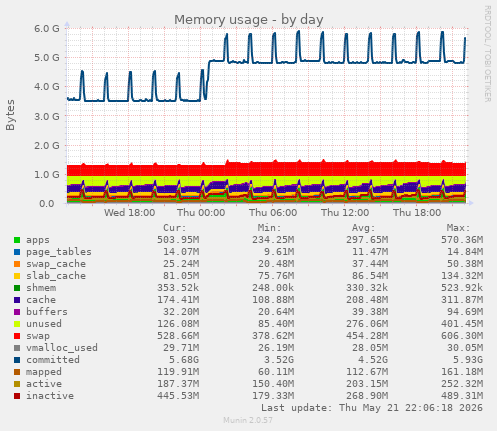Screen dimensions: 497x431
Task: Click the orange swap_cache legend swatch
Action: [17, 264]
